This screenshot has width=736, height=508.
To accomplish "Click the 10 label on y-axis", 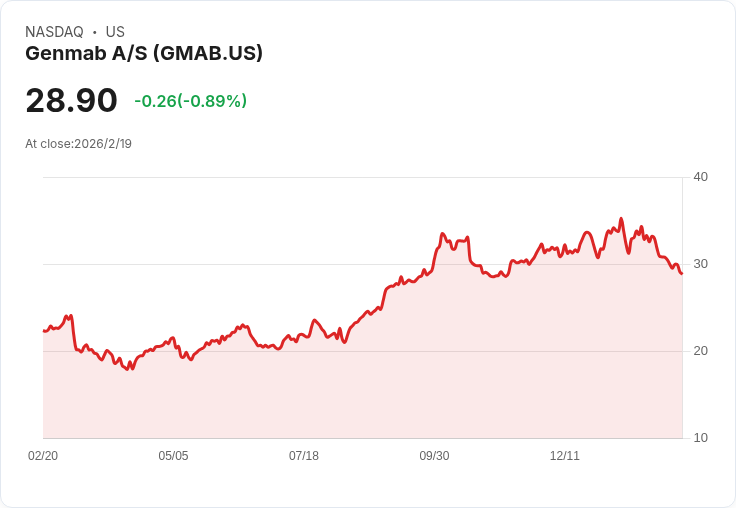I will [x=700, y=438].
